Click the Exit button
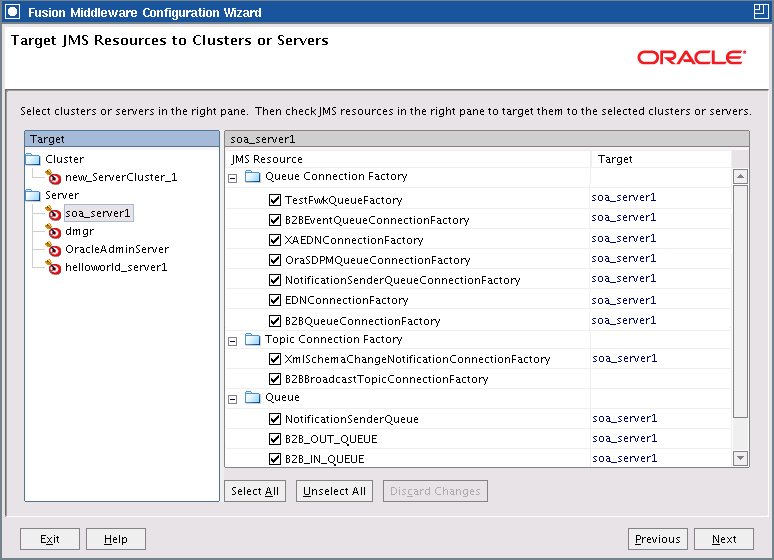774x560 pixels. (50, 539)
